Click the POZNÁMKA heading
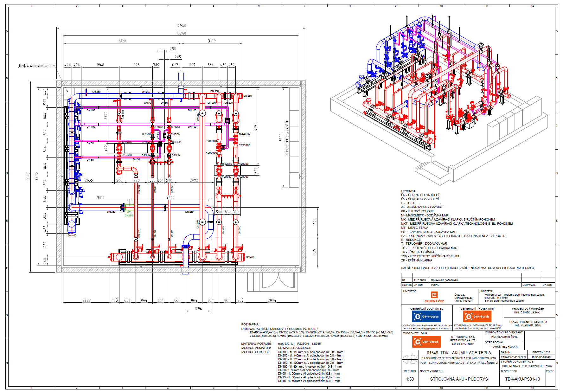This screenshot has height=392, width=563. pyautogui.click(x=250, y=324)
